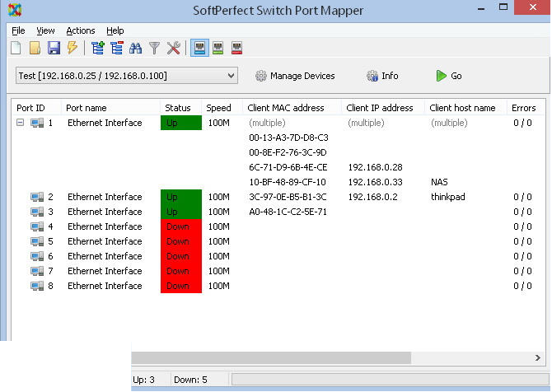Close the Switch Port Mapper window
552x392 pixels.
click(x=532, y=7)
